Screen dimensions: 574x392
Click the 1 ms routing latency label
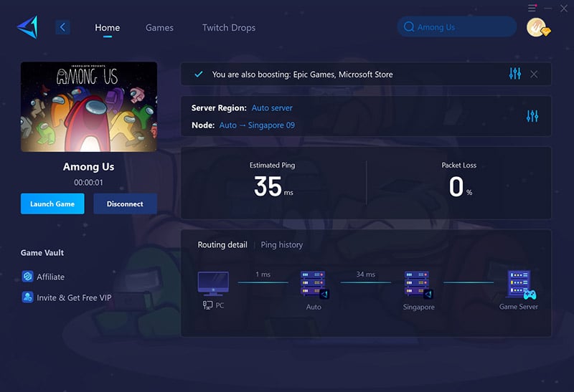tap(263, 274)
